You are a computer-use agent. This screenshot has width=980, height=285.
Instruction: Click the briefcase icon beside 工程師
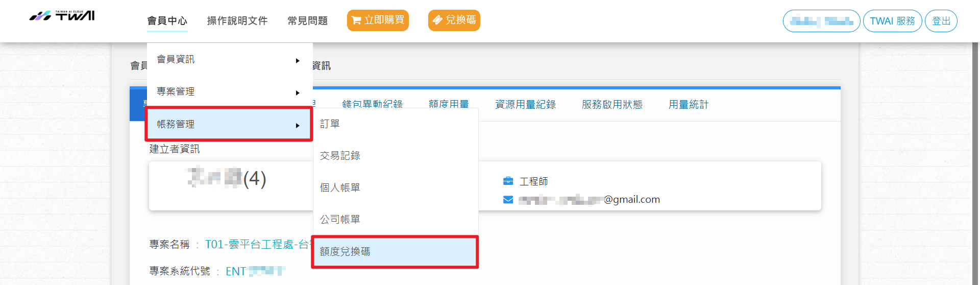(x=508, y=181)
